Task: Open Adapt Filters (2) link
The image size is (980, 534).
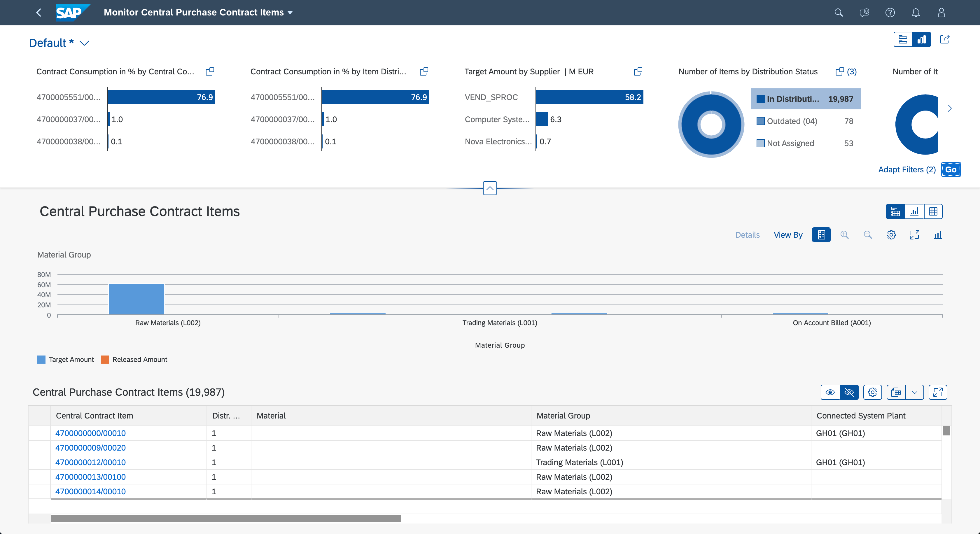Action: pos(907,170)
